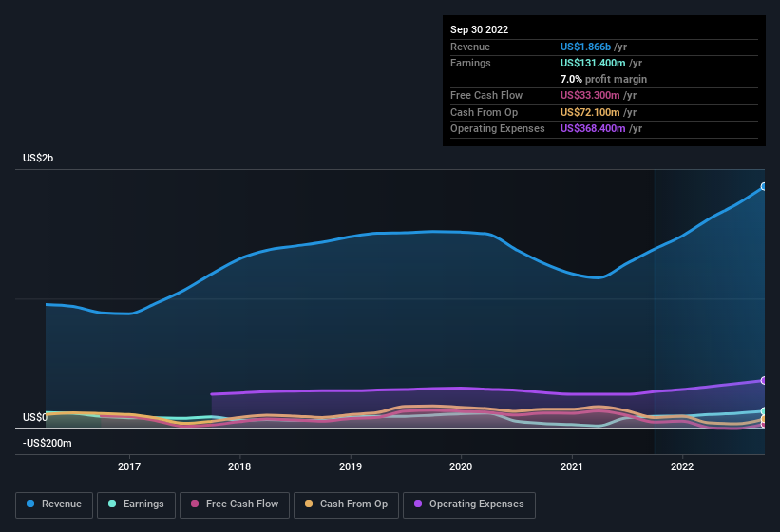Click the Cash From Op orange endpoint marker
This screenshot has width=780, height=532.
click(764, 419)
